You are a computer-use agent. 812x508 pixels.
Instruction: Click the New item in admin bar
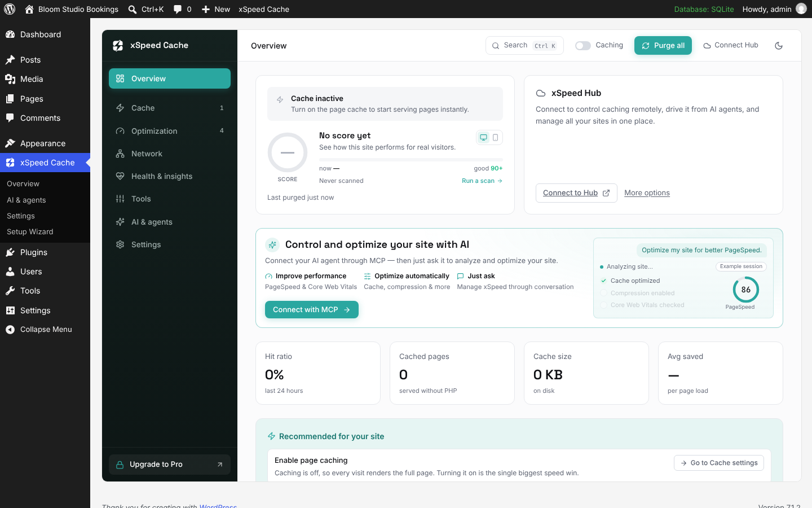216,9
